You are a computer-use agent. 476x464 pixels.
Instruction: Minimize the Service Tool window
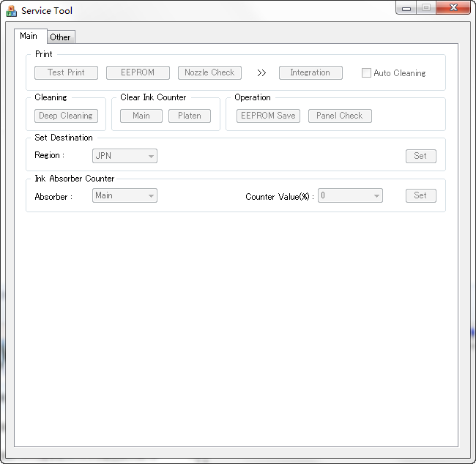[x=406, y=8]
